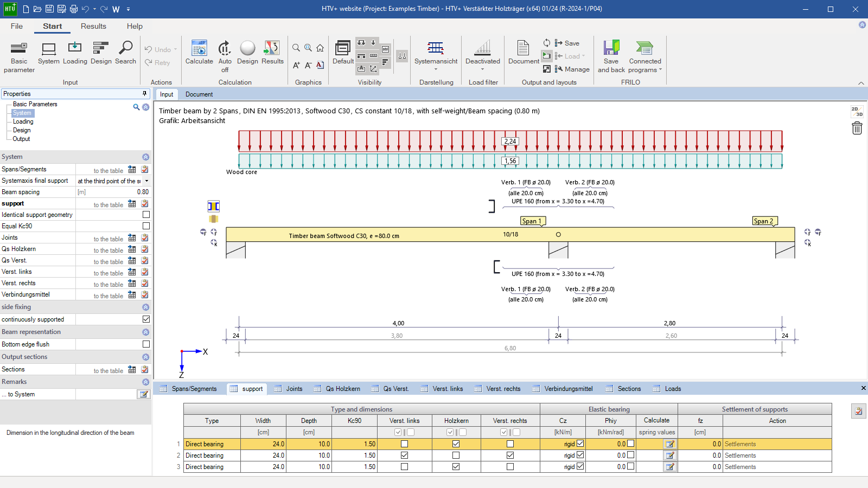The width and height of the screenshot is (868, 488).
Task: Switch to the Loads table tab
Action: point(673,389)
